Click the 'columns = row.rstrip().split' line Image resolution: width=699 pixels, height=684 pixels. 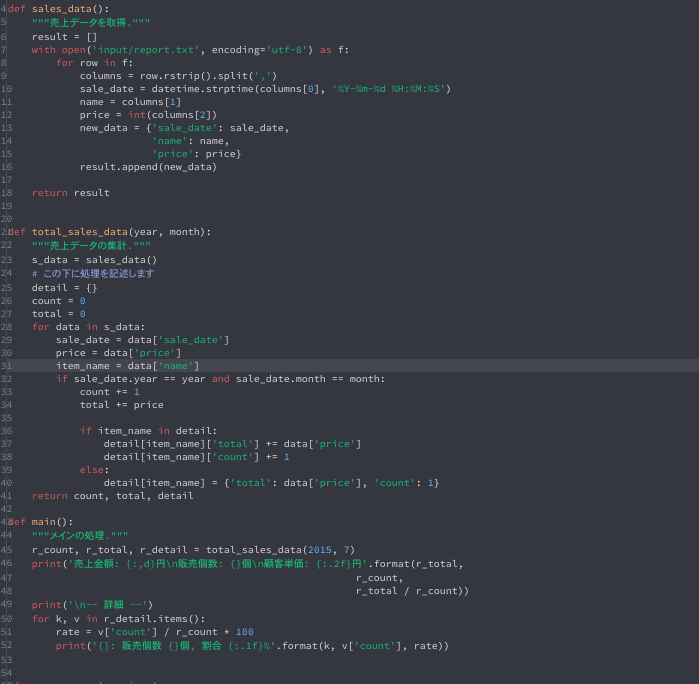178,76
